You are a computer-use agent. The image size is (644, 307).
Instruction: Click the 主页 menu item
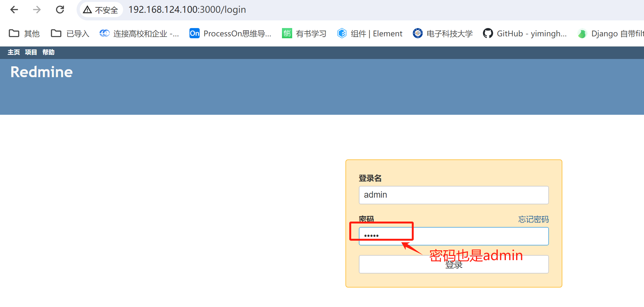pyautogui.click(x=13, y=52)
